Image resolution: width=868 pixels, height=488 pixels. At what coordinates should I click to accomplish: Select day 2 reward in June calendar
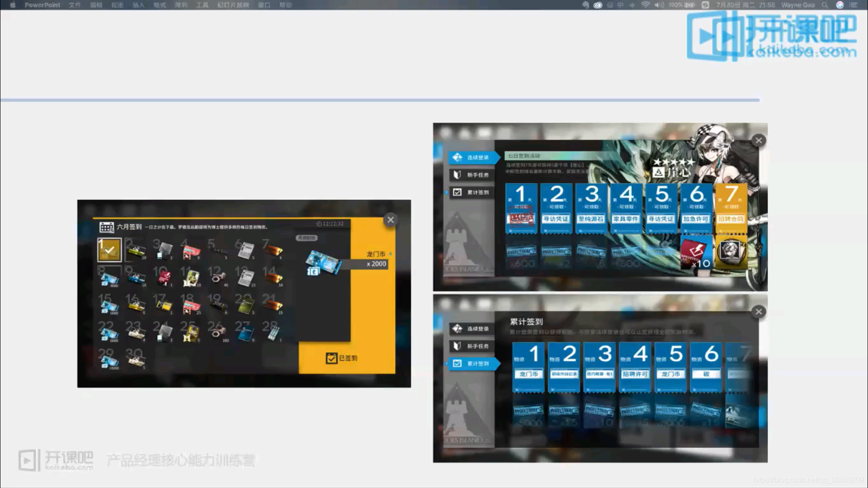[136, 250]
